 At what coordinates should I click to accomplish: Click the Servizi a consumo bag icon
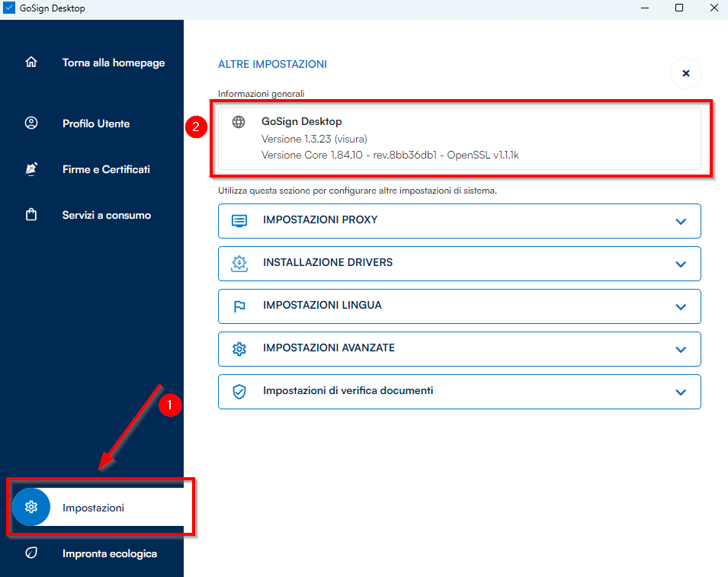point(31,215)
